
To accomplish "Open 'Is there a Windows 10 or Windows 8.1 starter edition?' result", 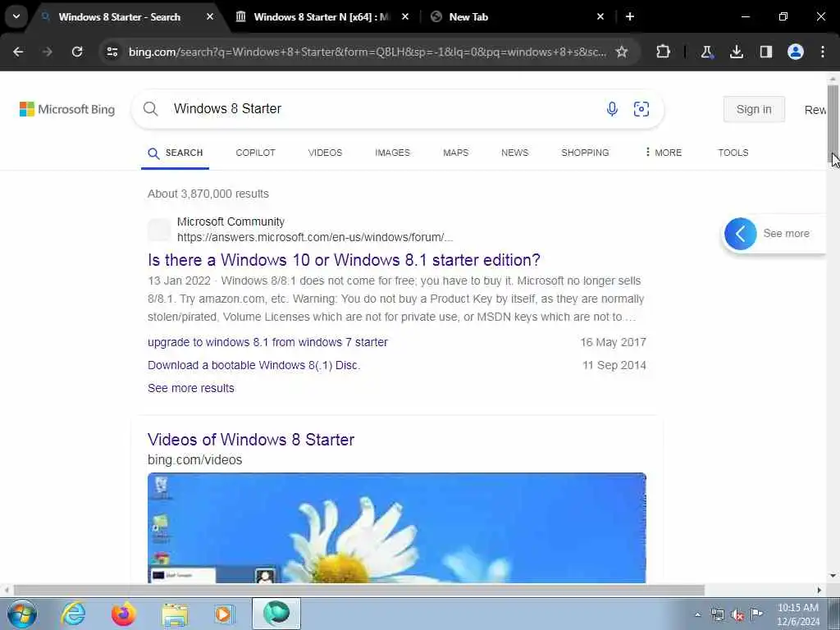I will tap(344, 260).
